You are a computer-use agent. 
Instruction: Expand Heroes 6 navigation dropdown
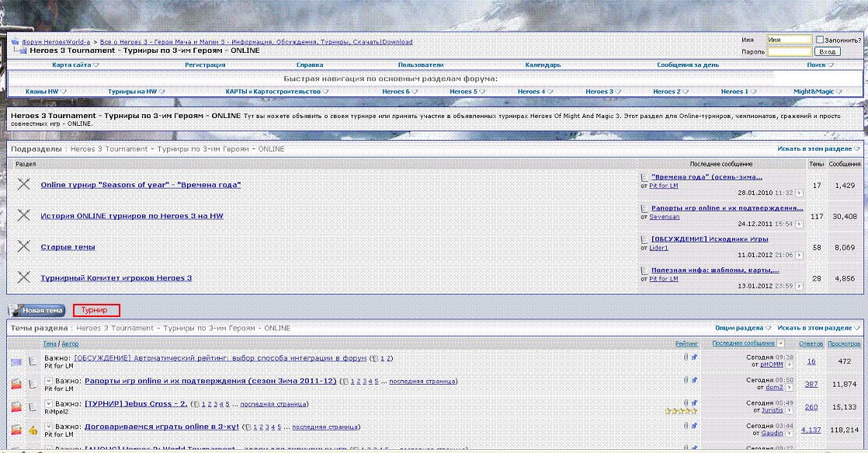(400, 92)
